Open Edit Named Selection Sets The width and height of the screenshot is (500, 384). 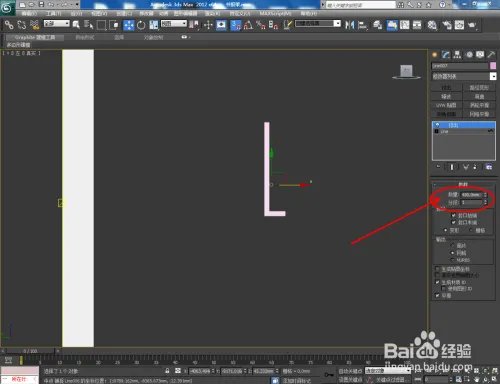(x=288, y=25)
